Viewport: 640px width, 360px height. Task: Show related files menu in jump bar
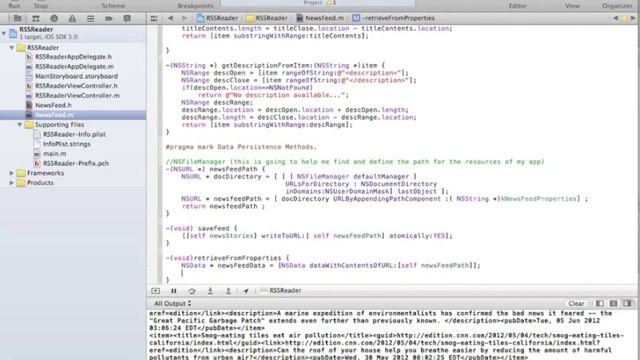pos(154,18)
